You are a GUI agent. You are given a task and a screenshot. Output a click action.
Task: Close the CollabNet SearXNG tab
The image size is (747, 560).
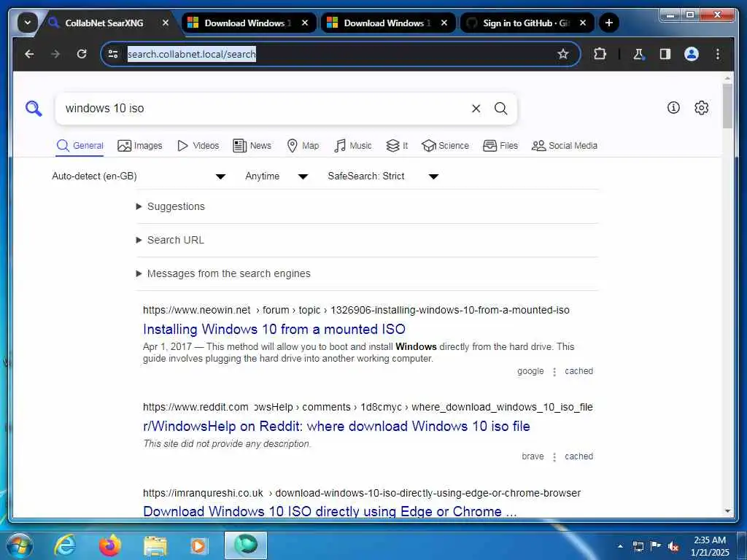[x=166, y=23]
